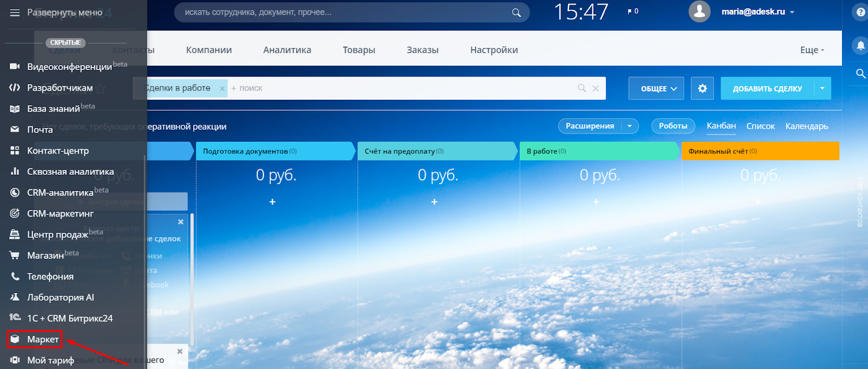868x369 pixels.
Task: Add a deal in Счёт на предоплату column
Action: coord(434,202)
